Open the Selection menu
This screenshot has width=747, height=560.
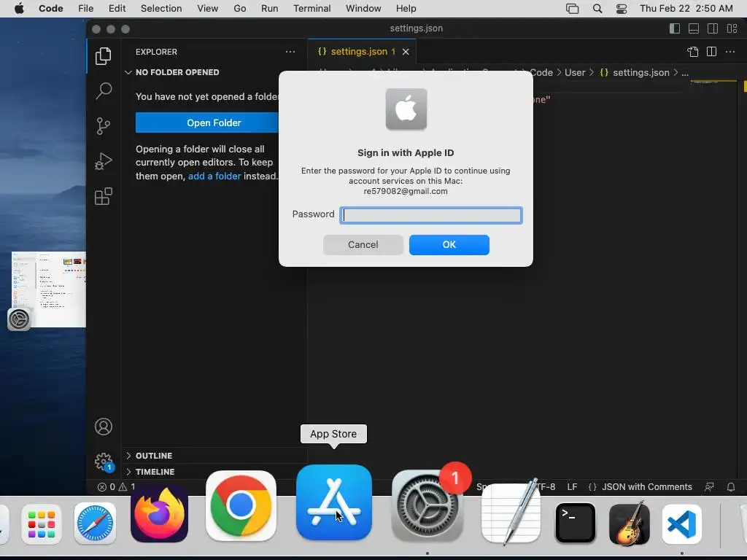pos(161,9)
